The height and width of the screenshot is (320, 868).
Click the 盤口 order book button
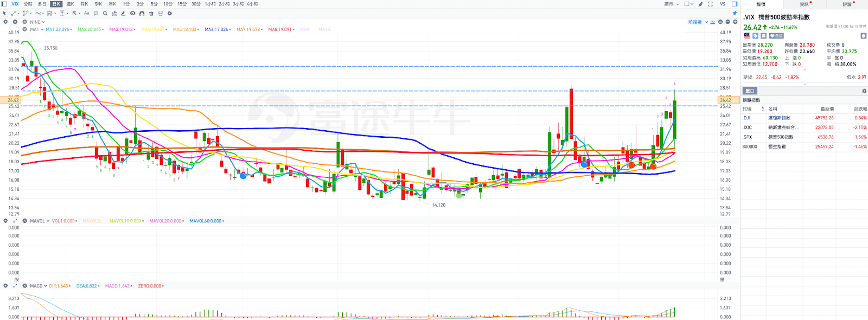coord(750,91)
